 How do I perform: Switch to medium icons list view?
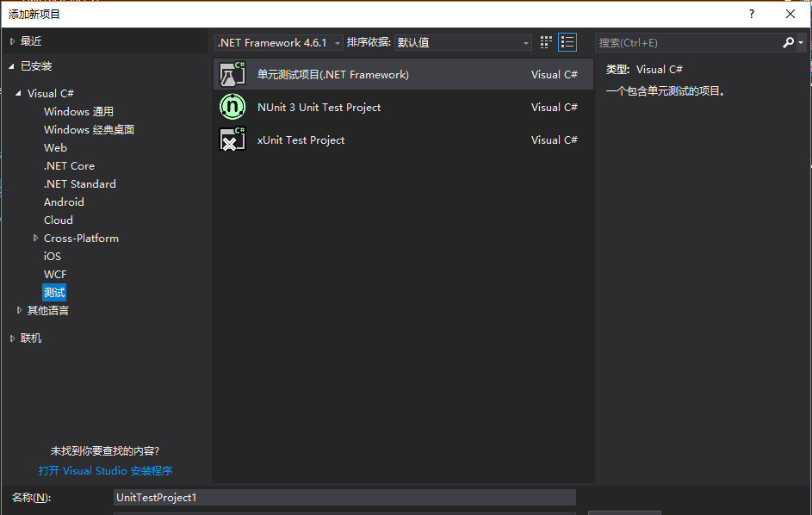point(567,42)
